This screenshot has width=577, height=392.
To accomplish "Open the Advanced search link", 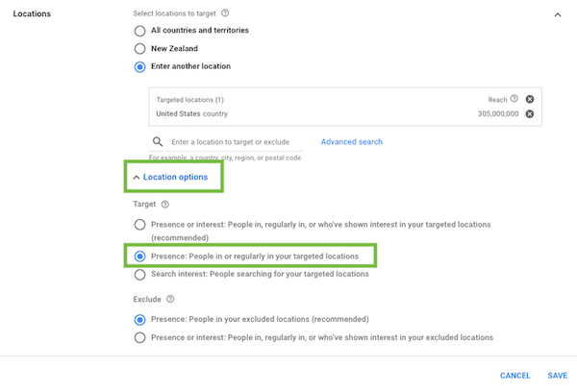I will tap(351, 142).
